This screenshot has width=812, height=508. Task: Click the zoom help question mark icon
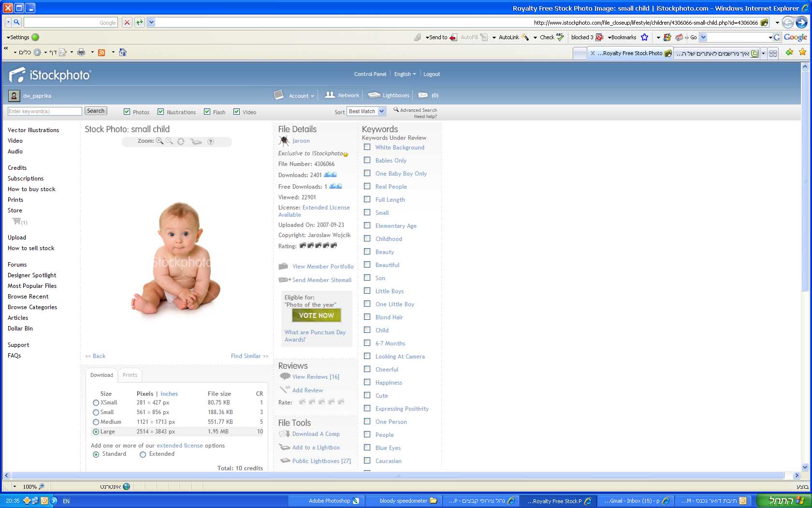click(x=210, y=142)
